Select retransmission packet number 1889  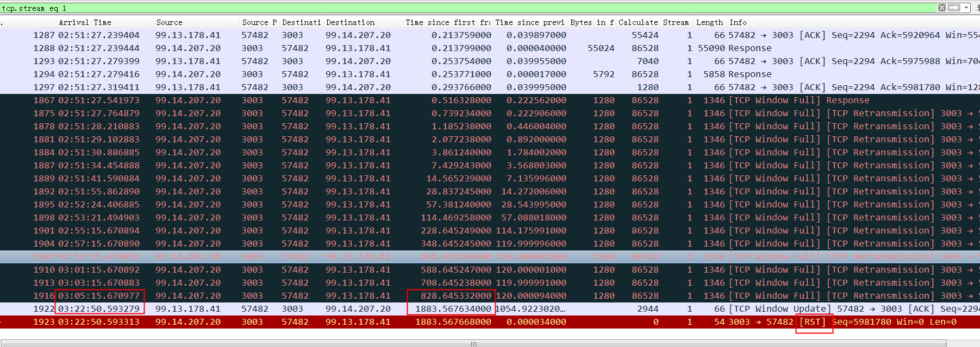[490, 179]
